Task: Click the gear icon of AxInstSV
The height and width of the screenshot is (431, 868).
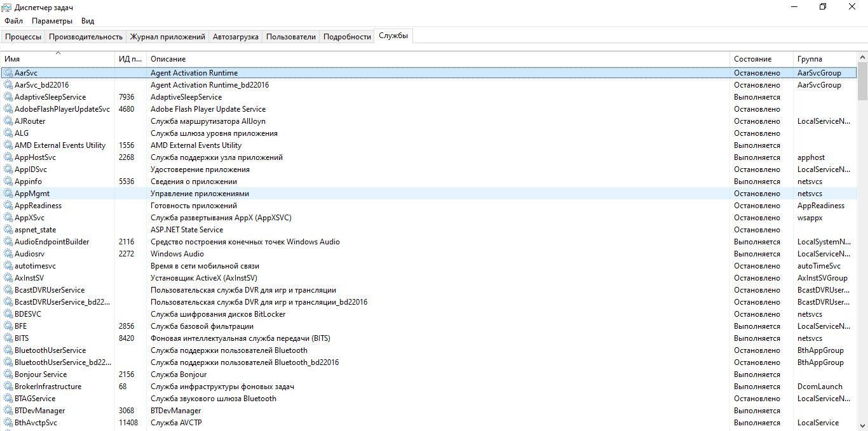Action: coord(8,278)
